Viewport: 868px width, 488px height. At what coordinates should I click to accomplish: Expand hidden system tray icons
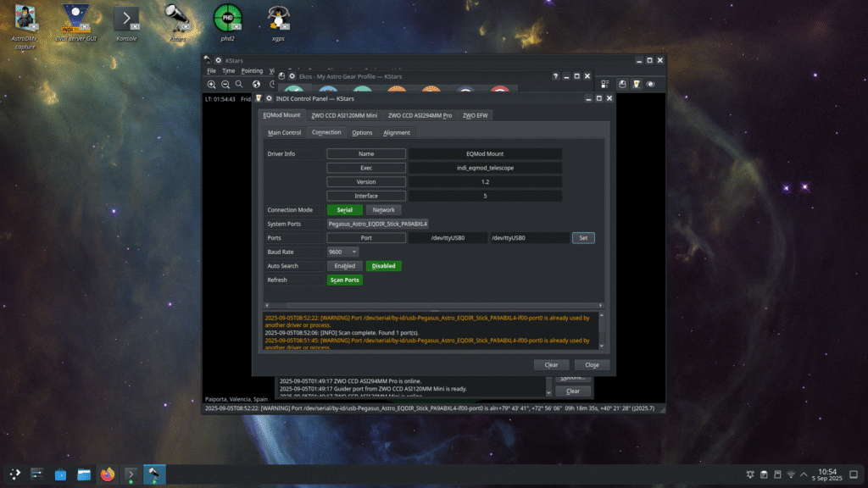point(804,474)
